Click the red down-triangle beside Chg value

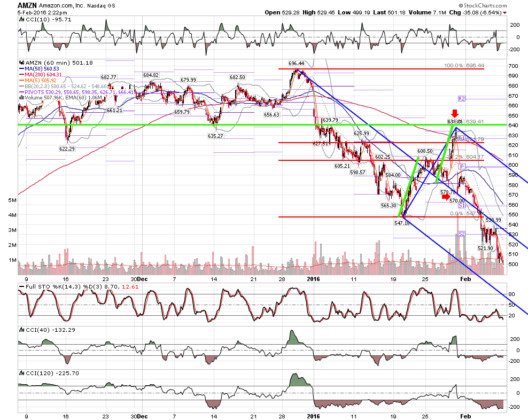(504, 13)
